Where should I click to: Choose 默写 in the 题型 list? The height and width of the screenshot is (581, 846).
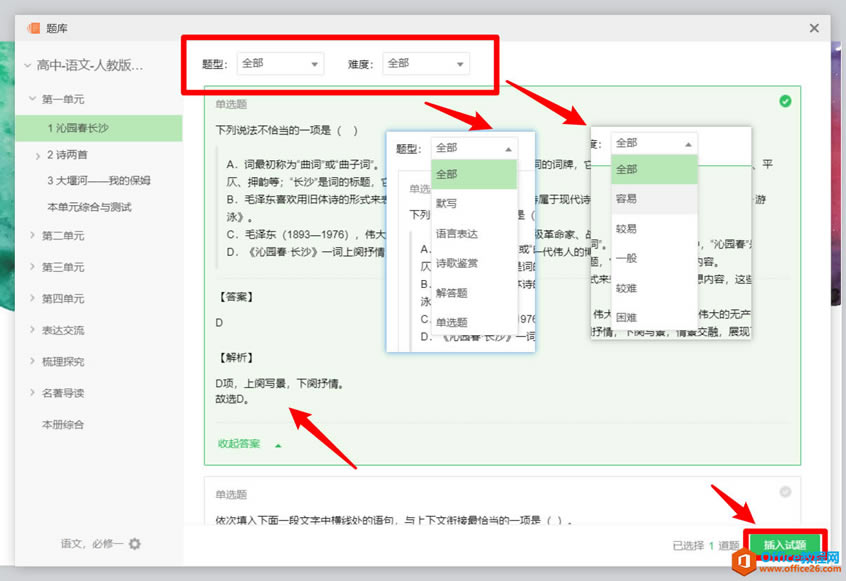474,203
